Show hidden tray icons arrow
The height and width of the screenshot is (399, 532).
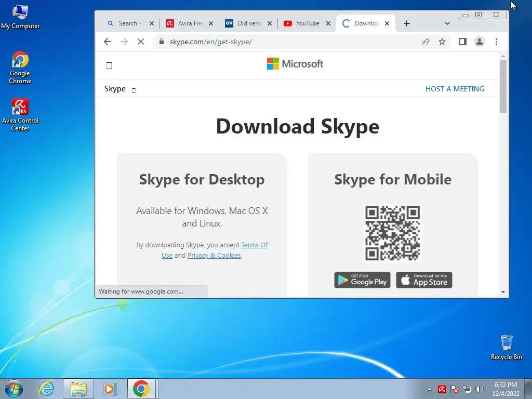429,389
